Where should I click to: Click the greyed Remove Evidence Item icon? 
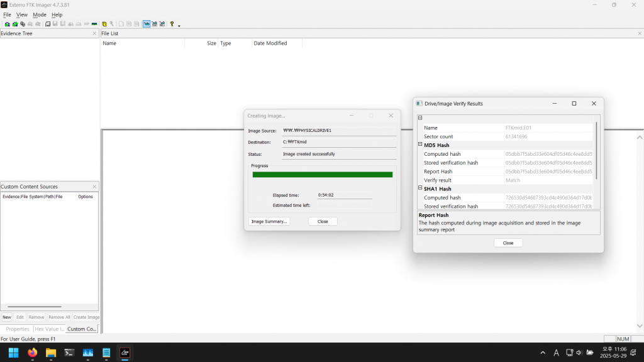pos(30,25)
